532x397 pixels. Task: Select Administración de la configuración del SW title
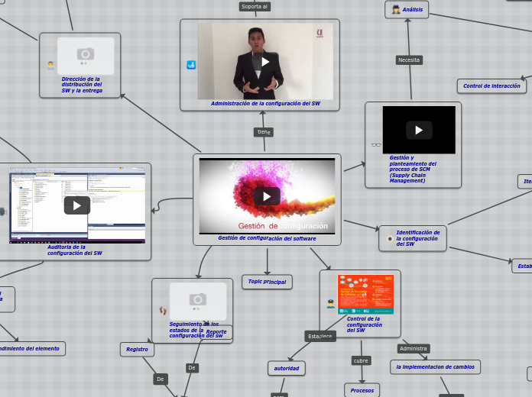pos(265,103)
